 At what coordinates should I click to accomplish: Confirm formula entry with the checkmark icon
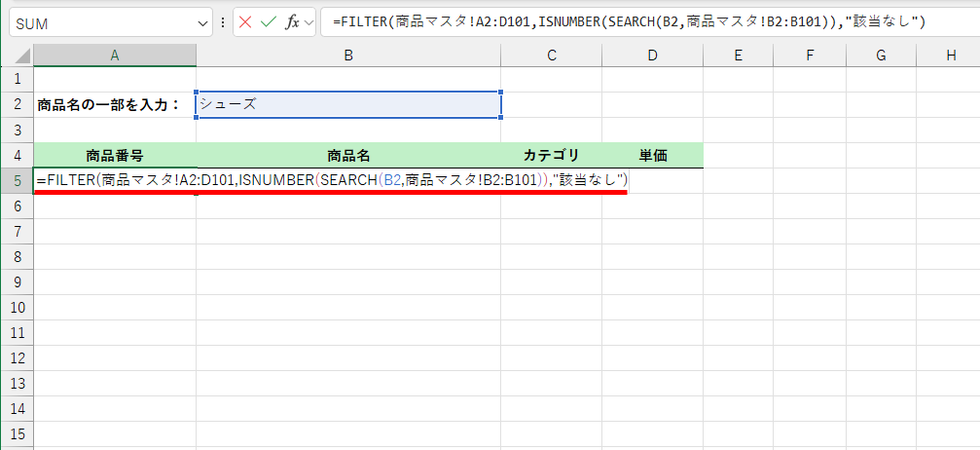pyautogui.click(x=269, y=22)
